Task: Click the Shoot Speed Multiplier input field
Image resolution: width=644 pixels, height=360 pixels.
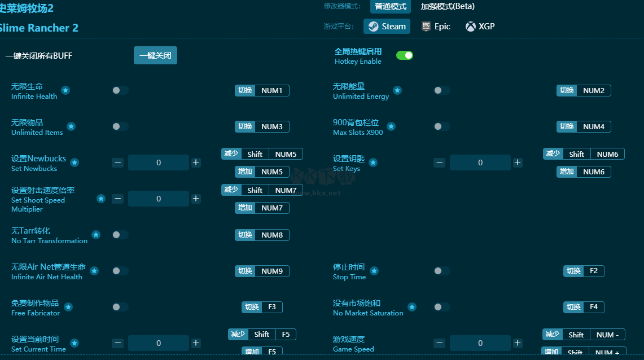Action: click(159, 199)
